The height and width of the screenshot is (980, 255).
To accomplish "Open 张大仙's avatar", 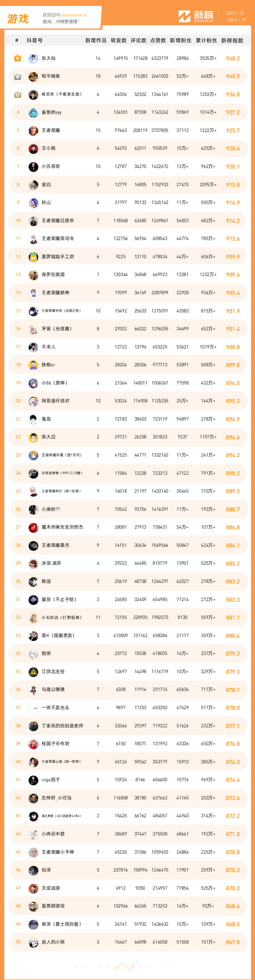I will pos(33,58).
